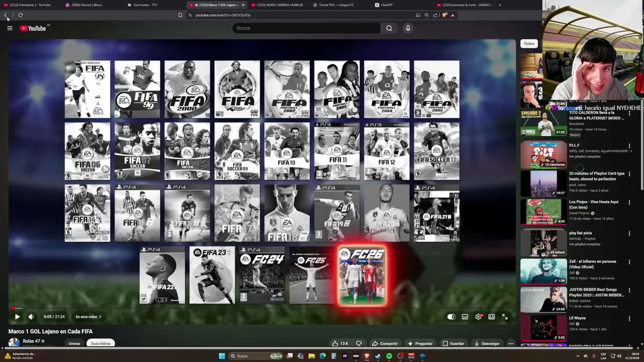Screen dimensions: 644x362
Task: Open Microsoft Edge from the taskbar
Action: tap(323, 356)
